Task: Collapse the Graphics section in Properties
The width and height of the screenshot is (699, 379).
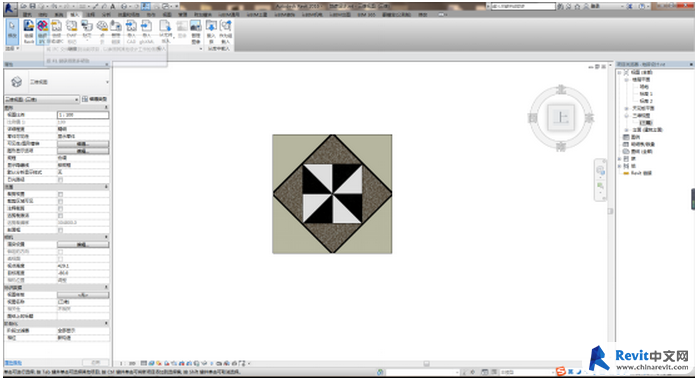Action: 106,107
